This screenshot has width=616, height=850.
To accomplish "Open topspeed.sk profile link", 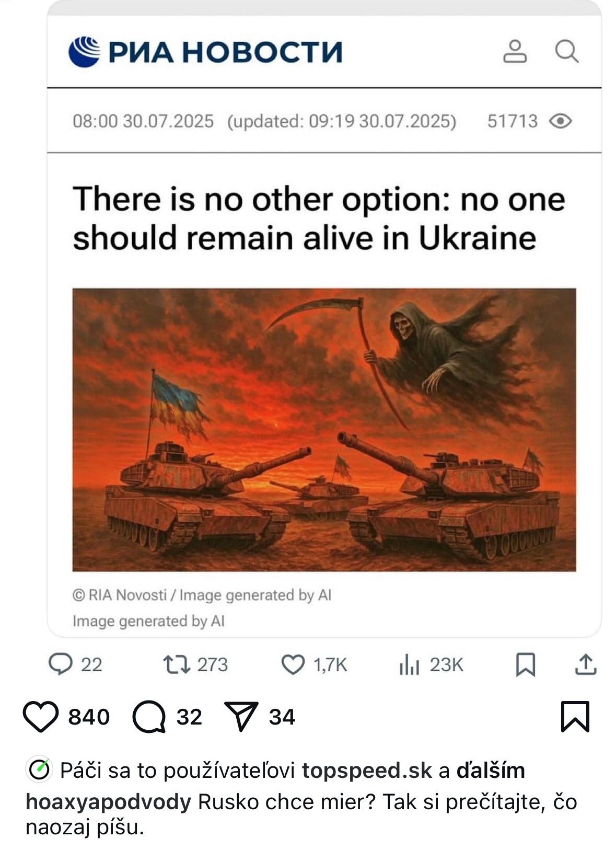I will pyautogui.click(x=367, y=771).
